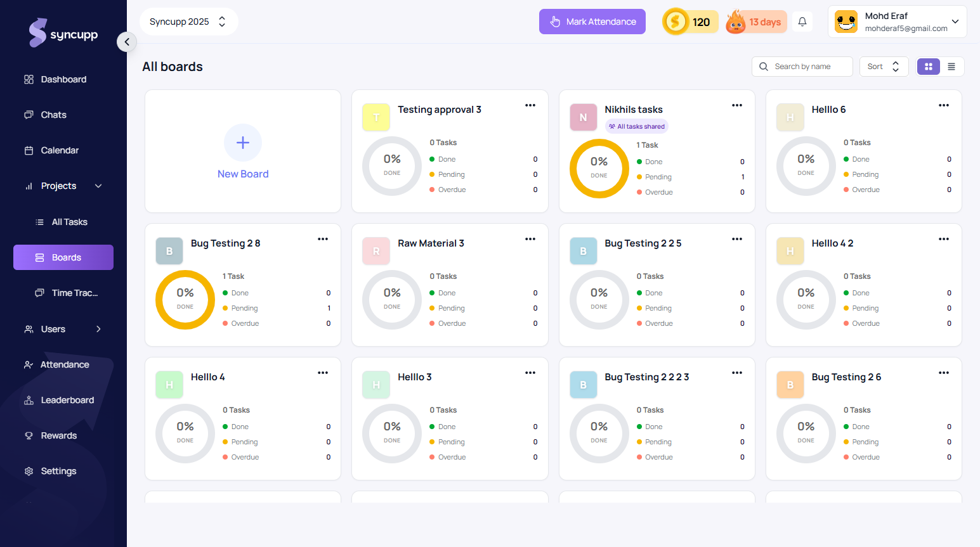980x547 pixels.
Task: Collapse the Projects section chevron
Action: tap(98, 186)
